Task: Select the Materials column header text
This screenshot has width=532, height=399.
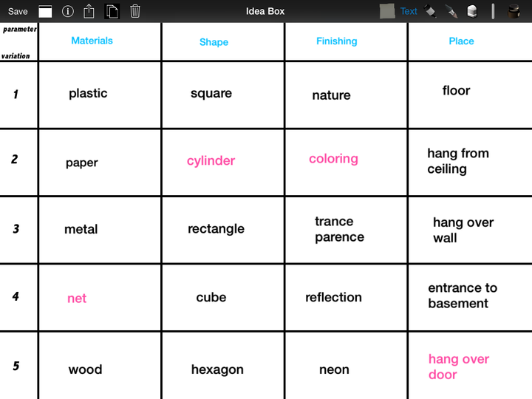Action: pyautogui.click(x=92, y=41)
